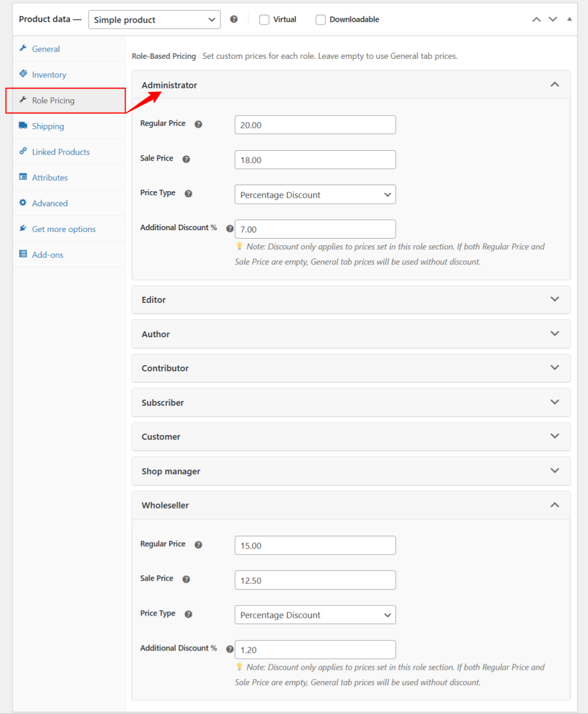Click help icon beside Administrator Regular Price
Screen dimensions: 588x714
point(198,124)
